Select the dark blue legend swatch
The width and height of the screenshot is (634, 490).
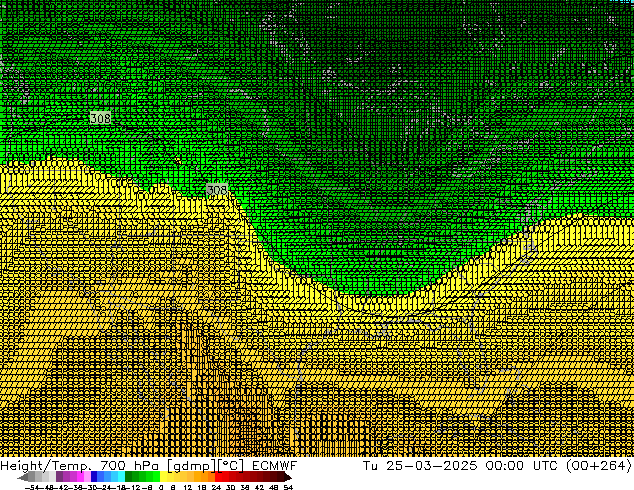pyautogui.click(x=94, y=476)
